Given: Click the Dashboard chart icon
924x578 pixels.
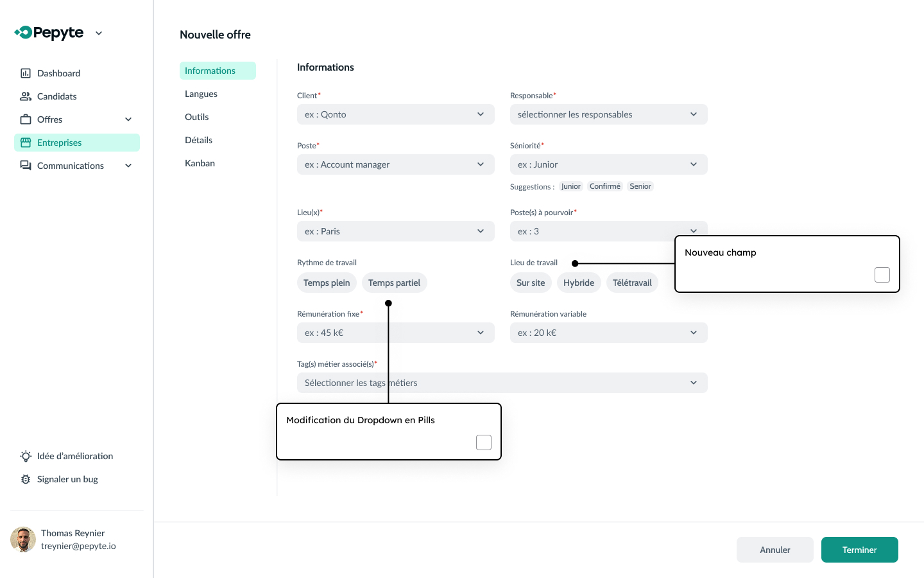Looking at the screenshot, I should click(x=26, y=73).
